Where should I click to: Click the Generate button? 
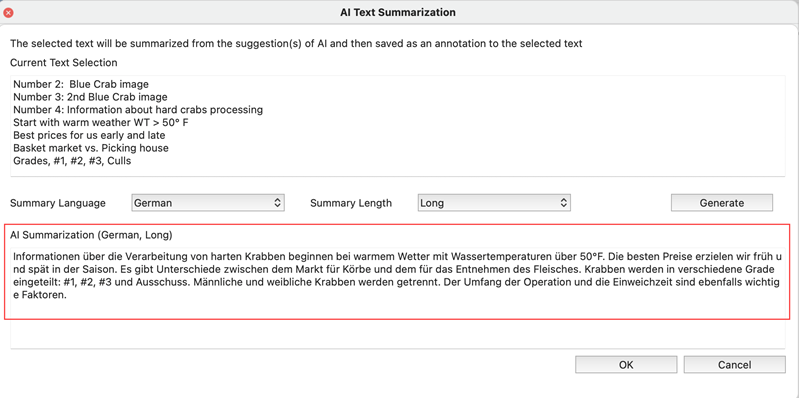click(722, 203)
